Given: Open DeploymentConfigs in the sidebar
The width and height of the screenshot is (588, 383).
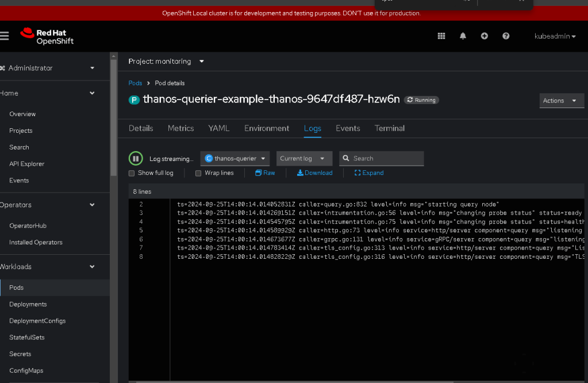Looking at the screenshot, I should pyautogui.click(x=37, y=321).
